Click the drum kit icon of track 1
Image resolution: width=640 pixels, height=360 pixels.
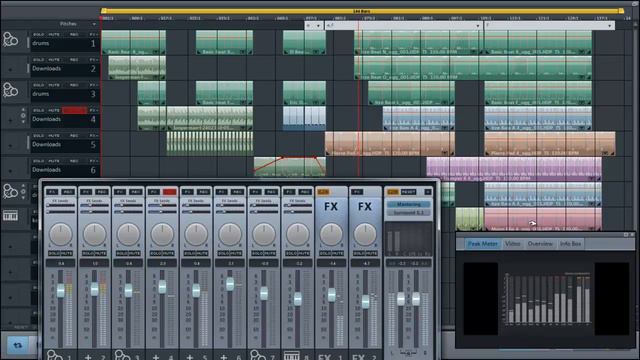coord(10,40)
